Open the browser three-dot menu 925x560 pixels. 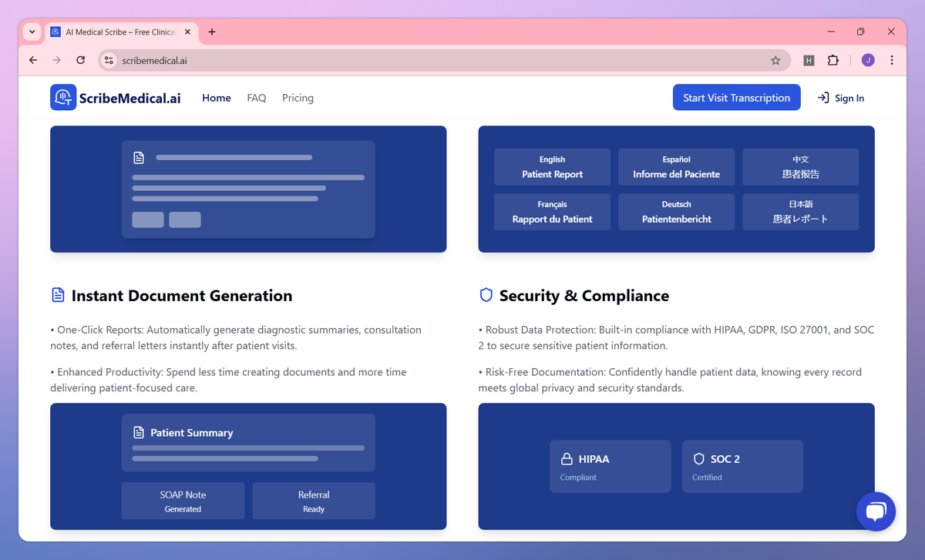click(x=892, y=59)
